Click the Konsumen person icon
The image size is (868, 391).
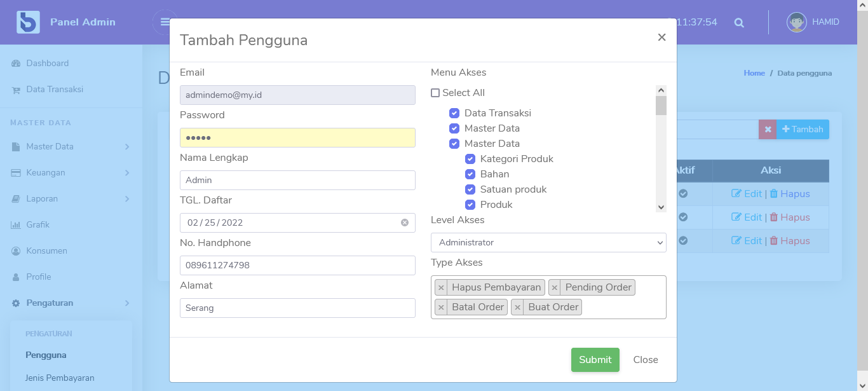pyautogui.click(x=16, y=251)
